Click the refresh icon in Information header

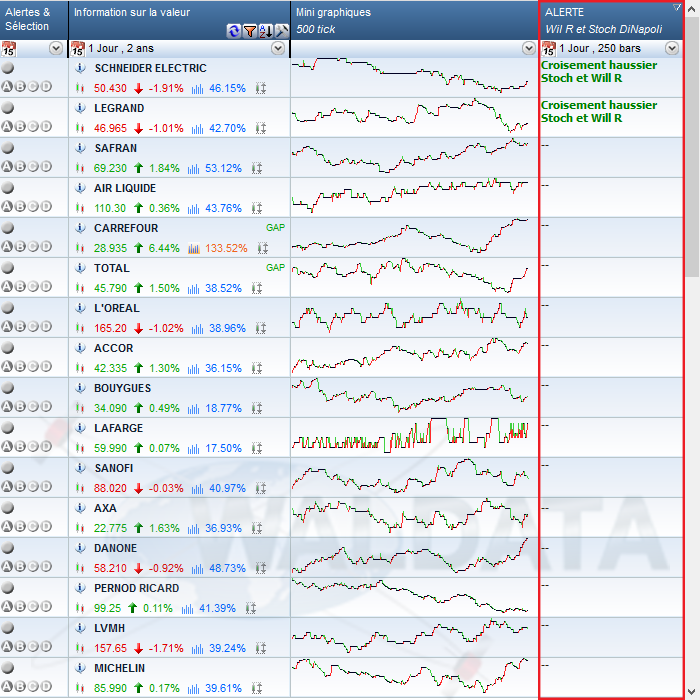pos(233,31)
